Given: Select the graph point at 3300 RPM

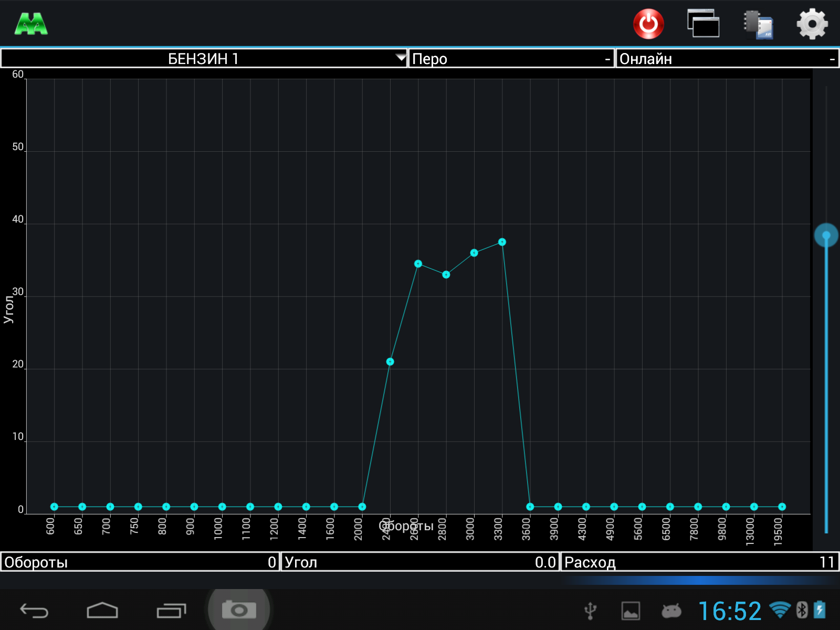Looking at the screenshot, I should point(502,242).
